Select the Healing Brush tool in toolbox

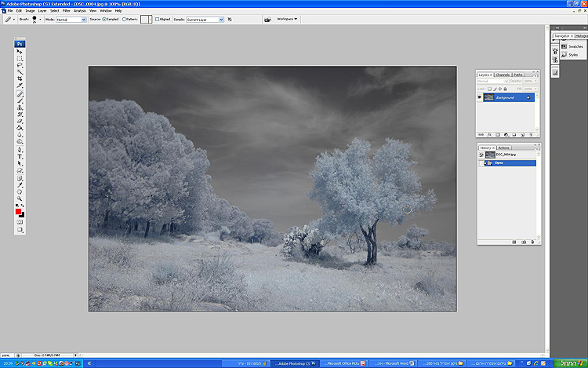click(x=20, y=93)
